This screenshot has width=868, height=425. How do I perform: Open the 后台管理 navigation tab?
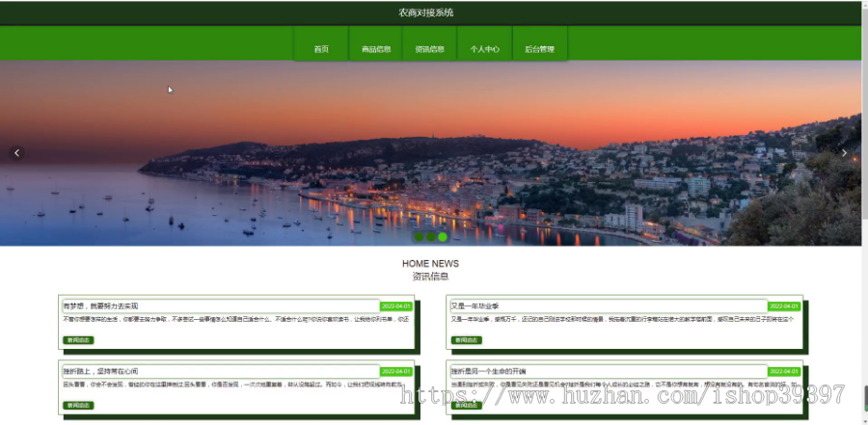540,43
